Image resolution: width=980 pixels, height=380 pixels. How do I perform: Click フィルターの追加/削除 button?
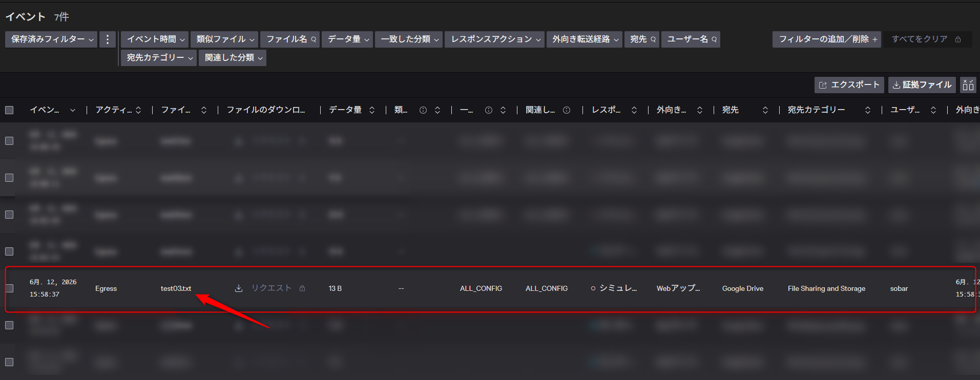click(x=827, y=39)
